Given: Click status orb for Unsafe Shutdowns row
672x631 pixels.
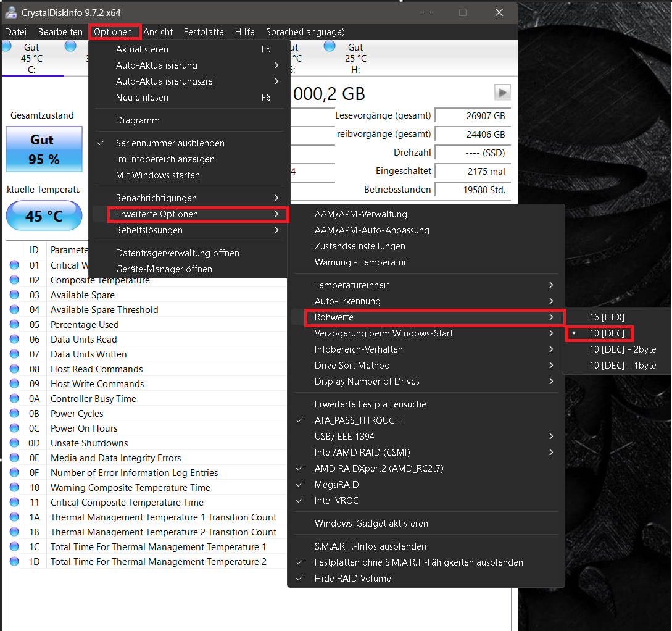Looking at the screenshot, I should 14,443.
